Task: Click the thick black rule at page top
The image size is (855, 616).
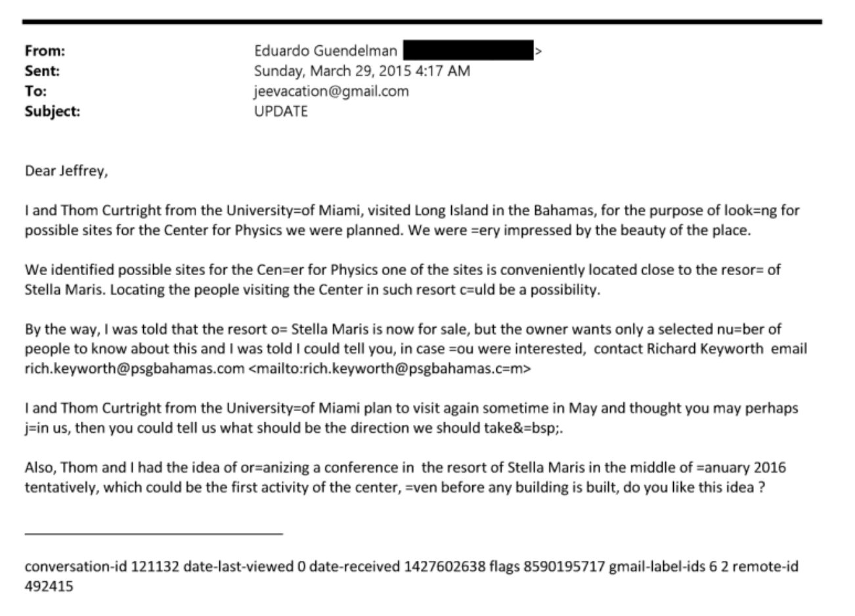Action: [x=422, y=22]
